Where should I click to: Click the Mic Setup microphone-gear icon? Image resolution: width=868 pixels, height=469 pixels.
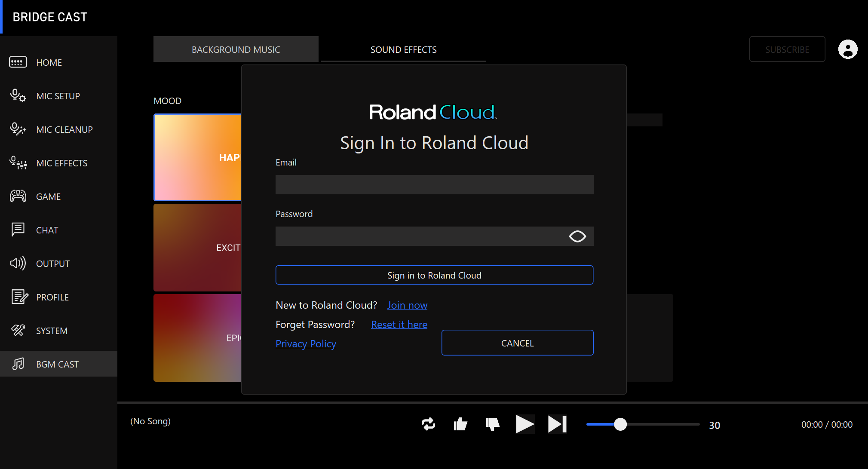coord(18,95)
